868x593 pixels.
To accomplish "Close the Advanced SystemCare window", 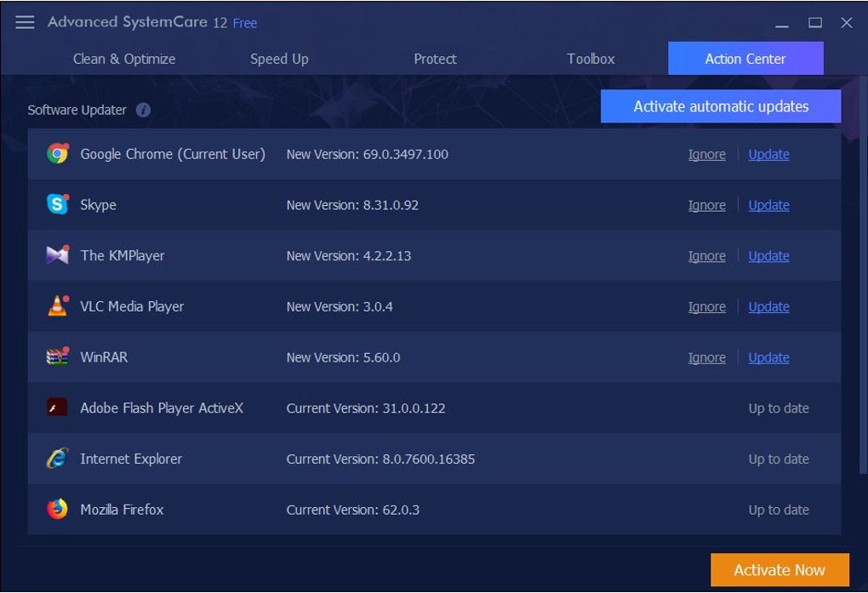I will coord(847,22).
